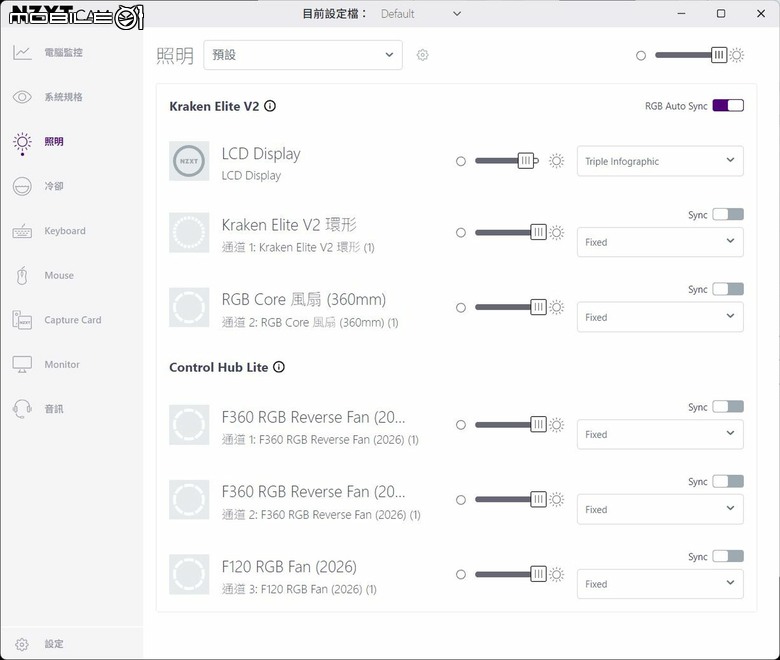Open the 預設 lighting preset dropdown
The height and width of the screenshot is (660, 780).
[302, 55]
